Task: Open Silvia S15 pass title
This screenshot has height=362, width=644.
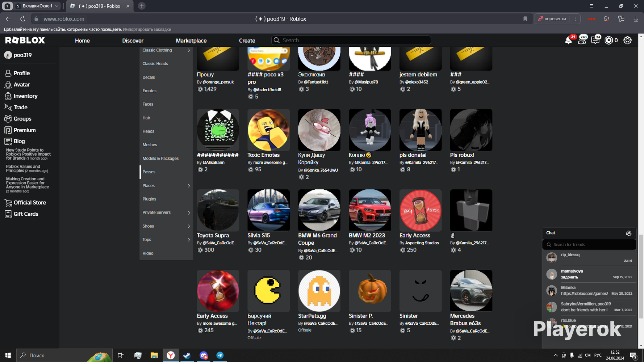Action: 259,236
